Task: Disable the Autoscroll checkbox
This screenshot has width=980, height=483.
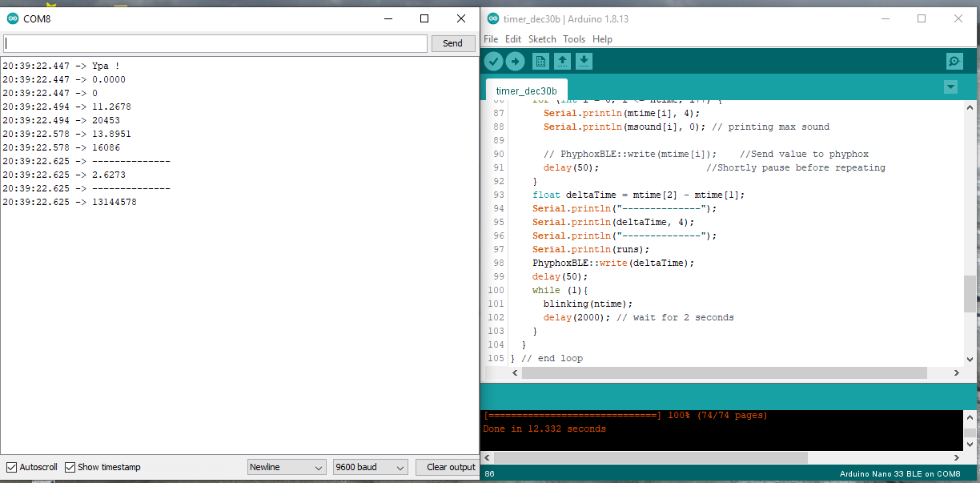Action: [x=11, y=467]
